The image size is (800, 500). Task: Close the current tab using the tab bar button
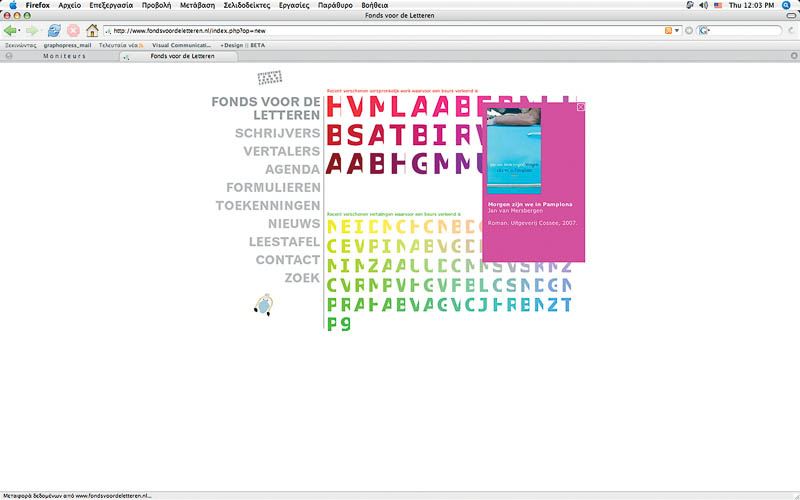[794, 56]
